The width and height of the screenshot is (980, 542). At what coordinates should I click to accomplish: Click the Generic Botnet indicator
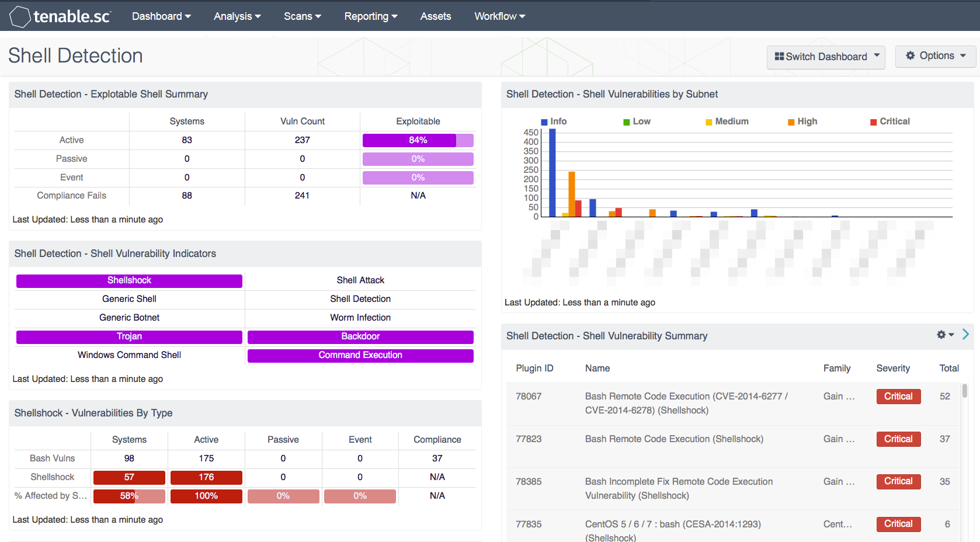tap(129, 318)
